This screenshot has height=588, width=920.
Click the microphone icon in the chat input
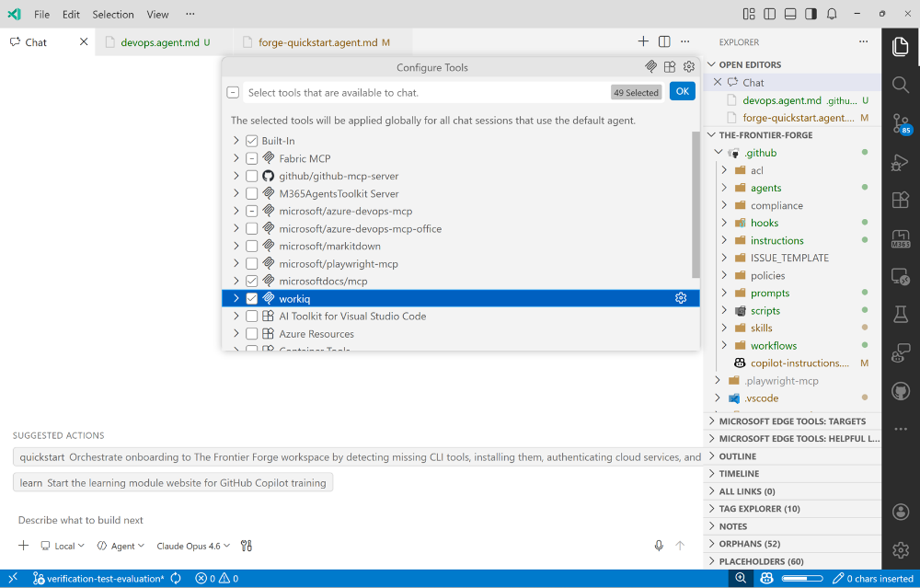658,545
